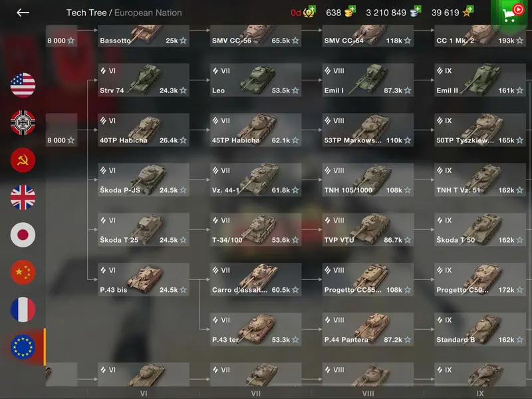
Task: Select the German flag nation
Action: click(23, 122)
